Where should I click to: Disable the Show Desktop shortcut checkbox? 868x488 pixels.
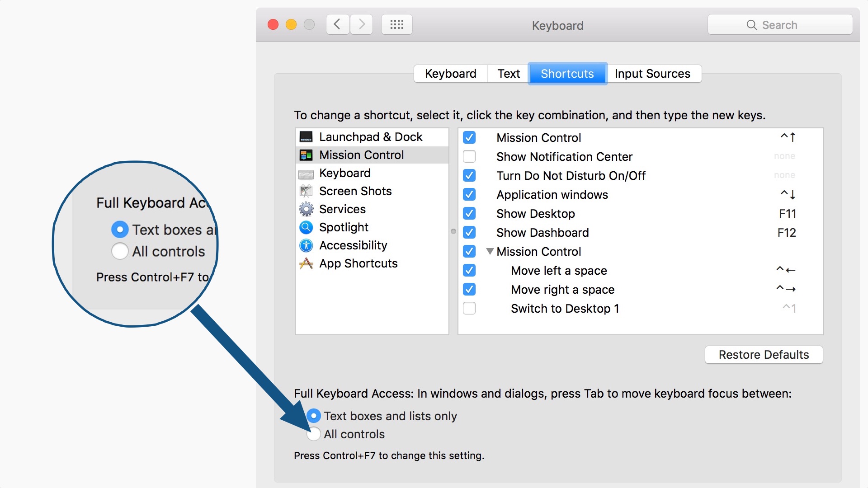[x=469, y=213]
